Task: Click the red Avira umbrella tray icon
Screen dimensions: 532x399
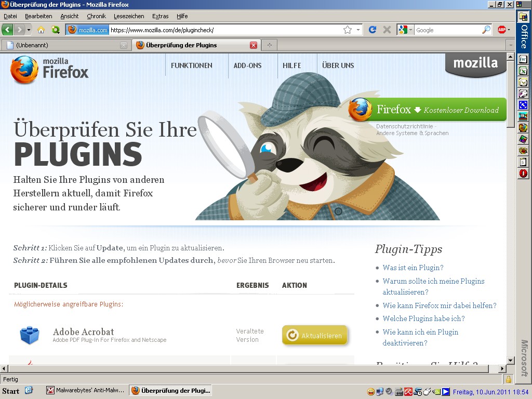Action: click(408, 392)
